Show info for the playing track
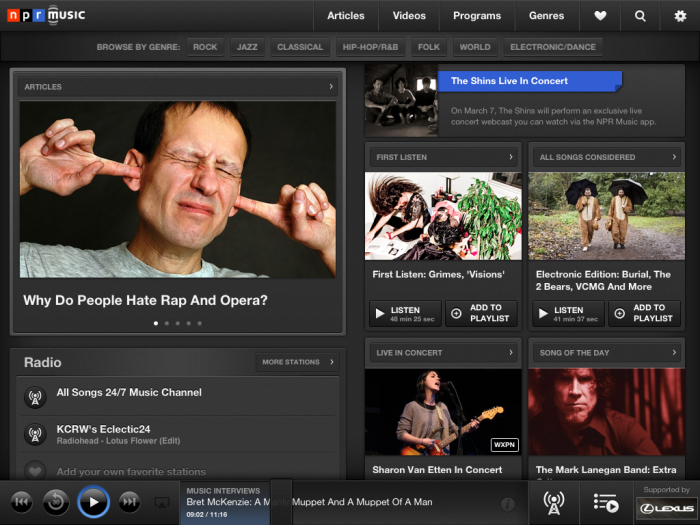 [507, 504]
